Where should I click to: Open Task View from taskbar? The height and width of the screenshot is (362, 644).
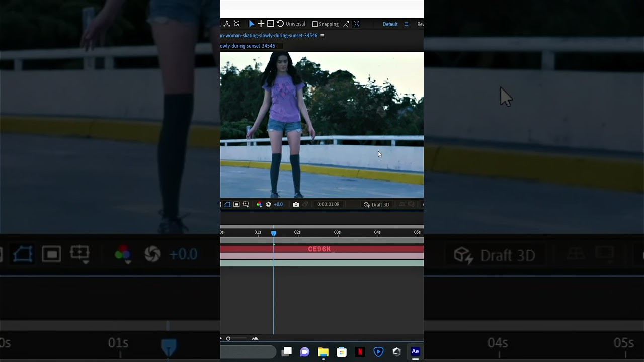point(287,351)
